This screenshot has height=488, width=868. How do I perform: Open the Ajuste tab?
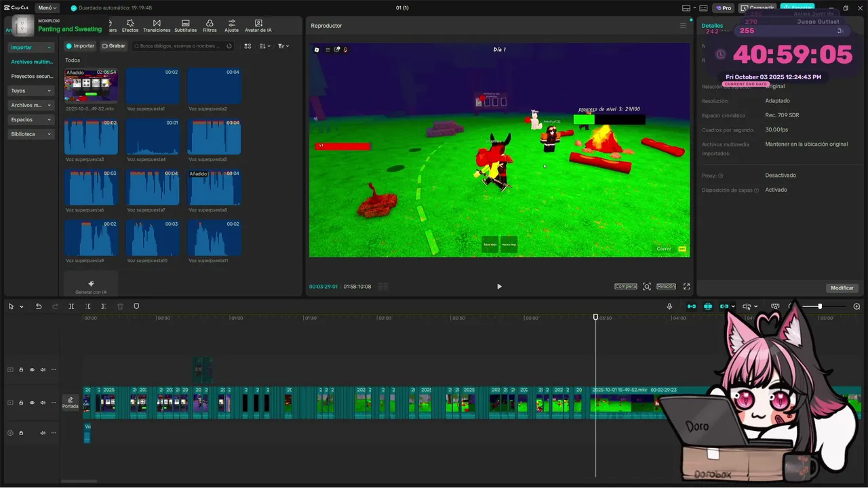(x=232, y=26)
